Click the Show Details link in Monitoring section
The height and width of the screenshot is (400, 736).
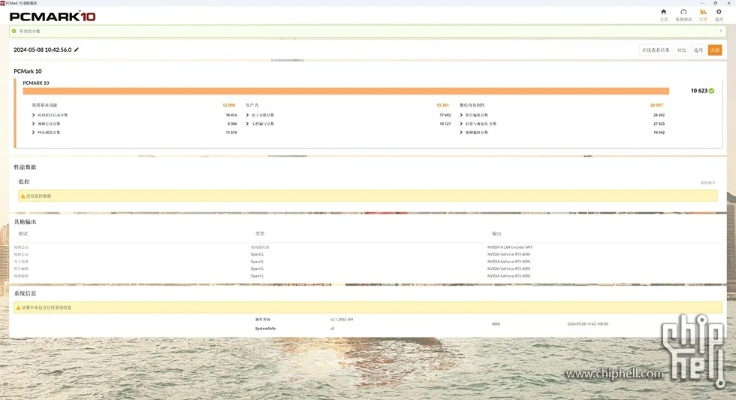point(707,182)
